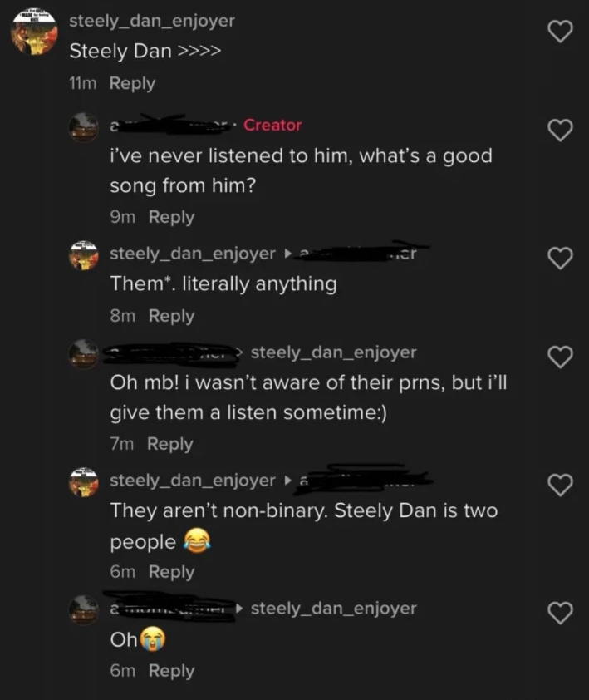Like the "Steely Dan >>>>" comment
589x700 pixels.
coord(562,32)
